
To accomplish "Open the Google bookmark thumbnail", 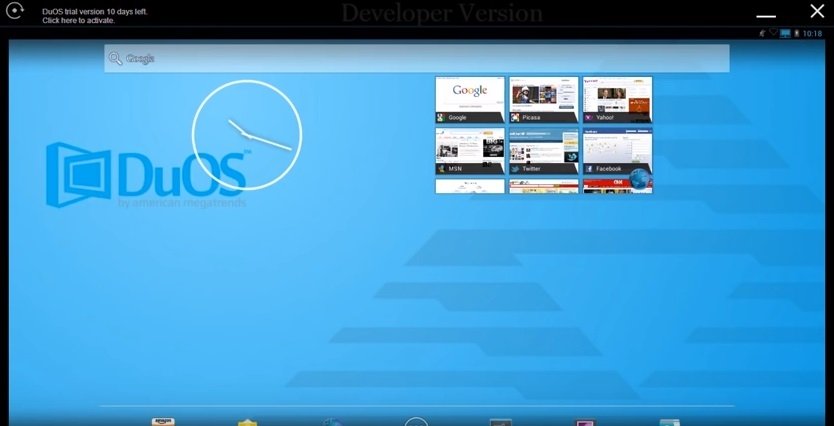I will click(470, 99).
